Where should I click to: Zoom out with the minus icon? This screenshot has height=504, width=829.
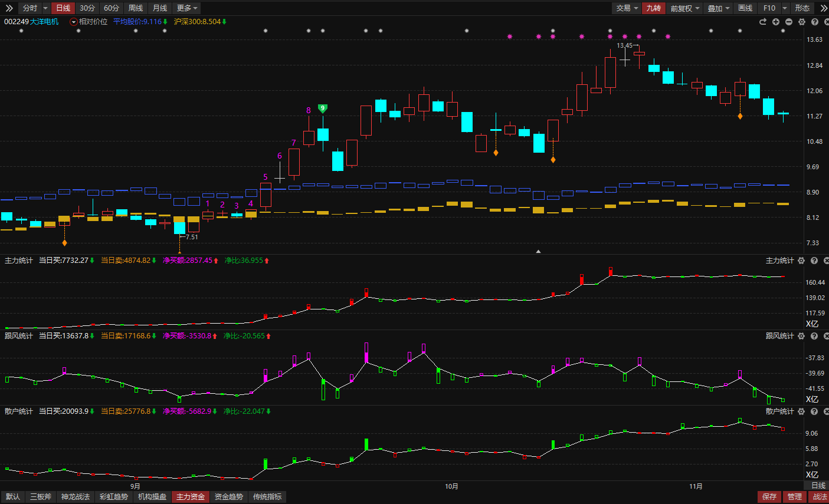point(789,22)
